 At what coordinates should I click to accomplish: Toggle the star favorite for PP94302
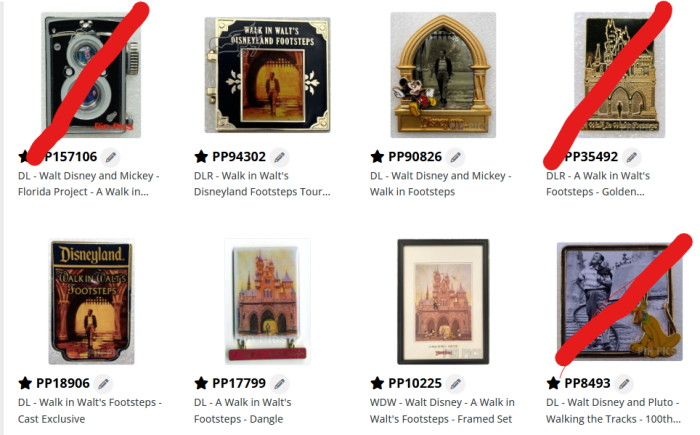click(x=201, y=157)
